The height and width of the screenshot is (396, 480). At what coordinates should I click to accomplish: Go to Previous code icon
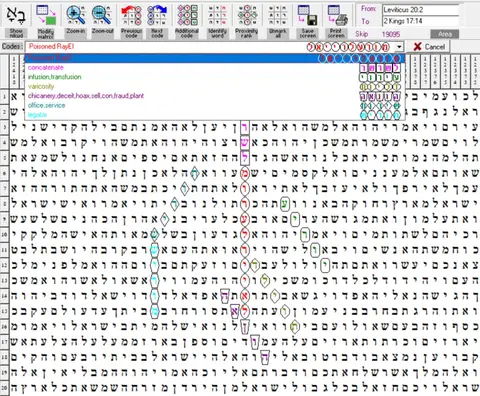[x=131, y=15]
